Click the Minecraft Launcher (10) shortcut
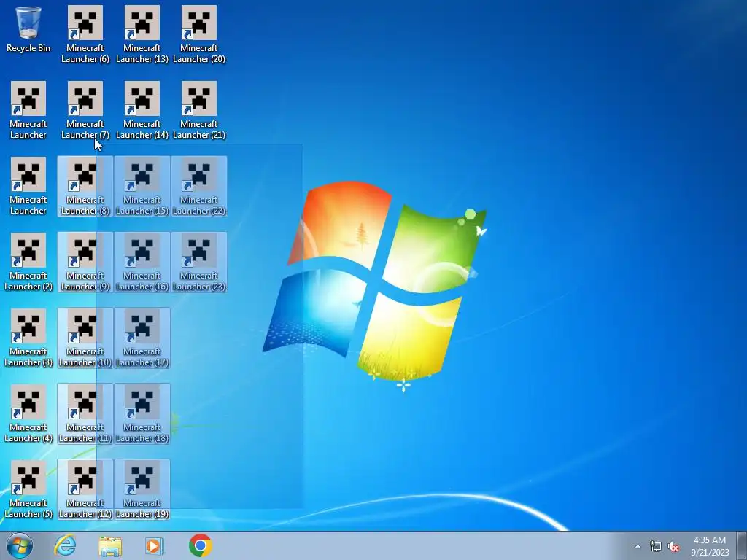 pyautogui.click(x=85, y=338)
